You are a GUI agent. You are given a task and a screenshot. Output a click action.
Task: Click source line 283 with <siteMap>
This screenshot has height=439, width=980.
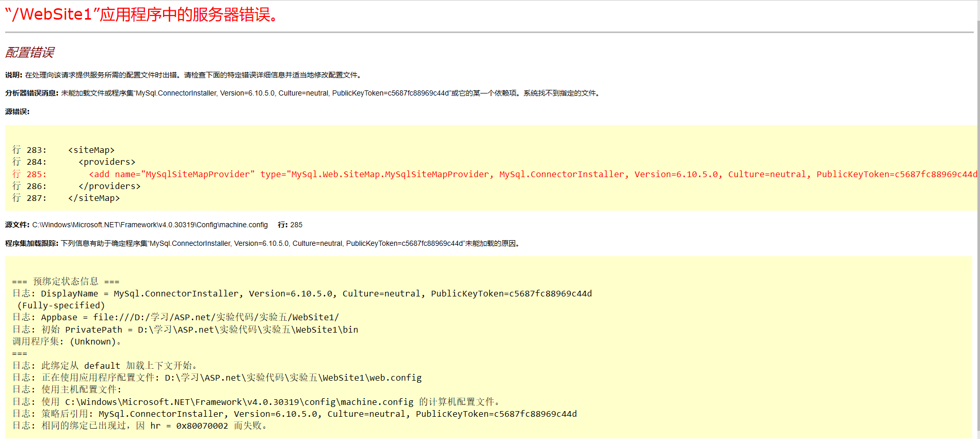[63, 150]
